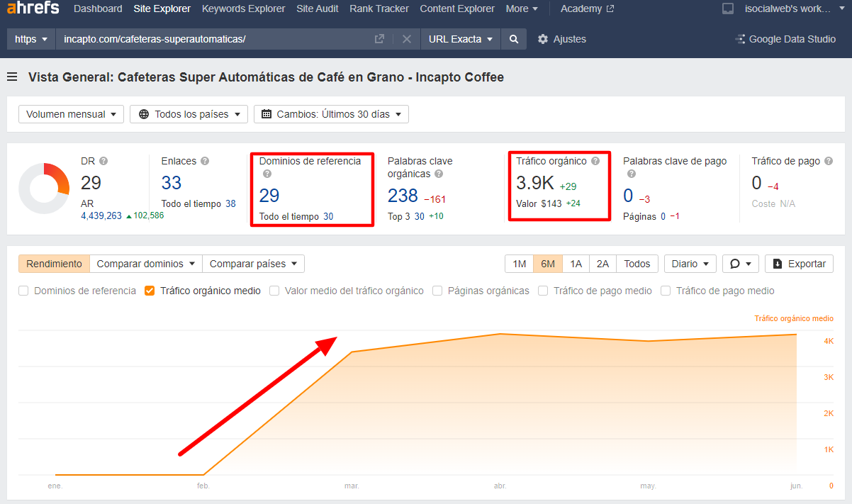The height and width of the screenshot is (504, 852).
Task: Click Tráfico orgánico value 3.9K
Action: point(535,183)
